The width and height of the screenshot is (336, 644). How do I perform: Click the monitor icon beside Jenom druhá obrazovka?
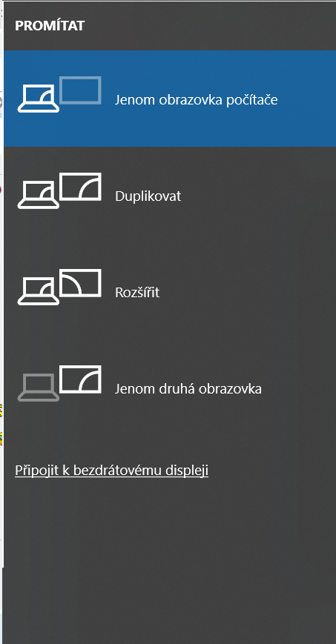(80, 379)
